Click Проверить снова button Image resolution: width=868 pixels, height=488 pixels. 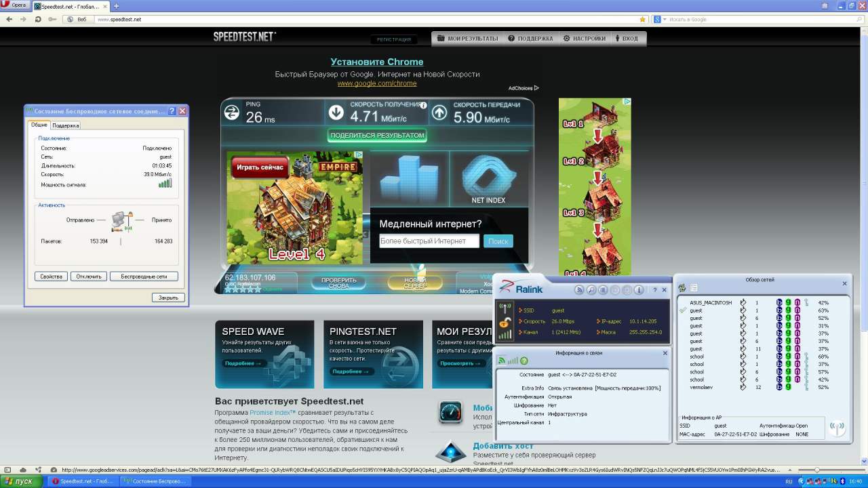[x=339, y=283]
